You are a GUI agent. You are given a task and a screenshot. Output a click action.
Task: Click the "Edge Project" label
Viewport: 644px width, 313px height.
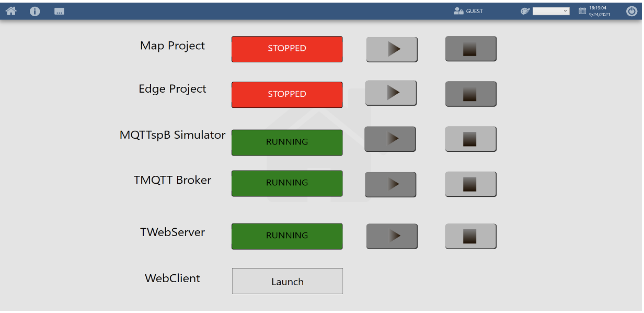pos(172,89)
